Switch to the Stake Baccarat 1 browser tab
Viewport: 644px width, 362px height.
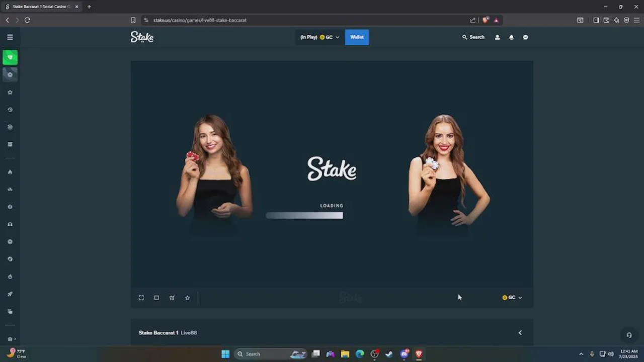[x=41, y=7]
